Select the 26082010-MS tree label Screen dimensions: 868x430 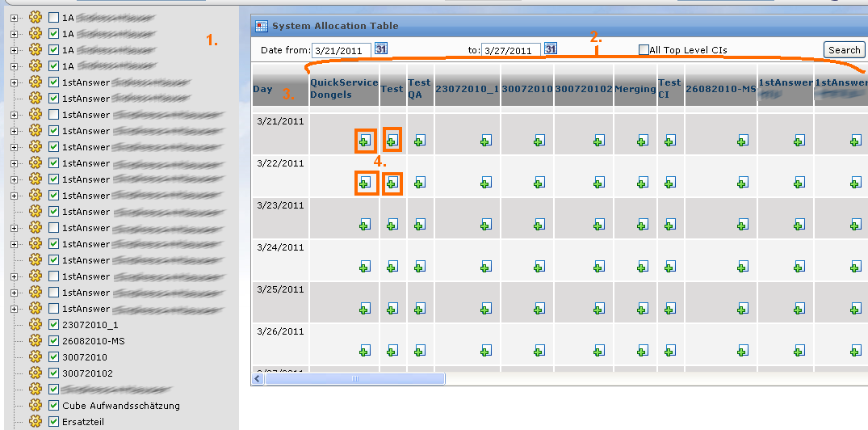click(x=94, y=341)
